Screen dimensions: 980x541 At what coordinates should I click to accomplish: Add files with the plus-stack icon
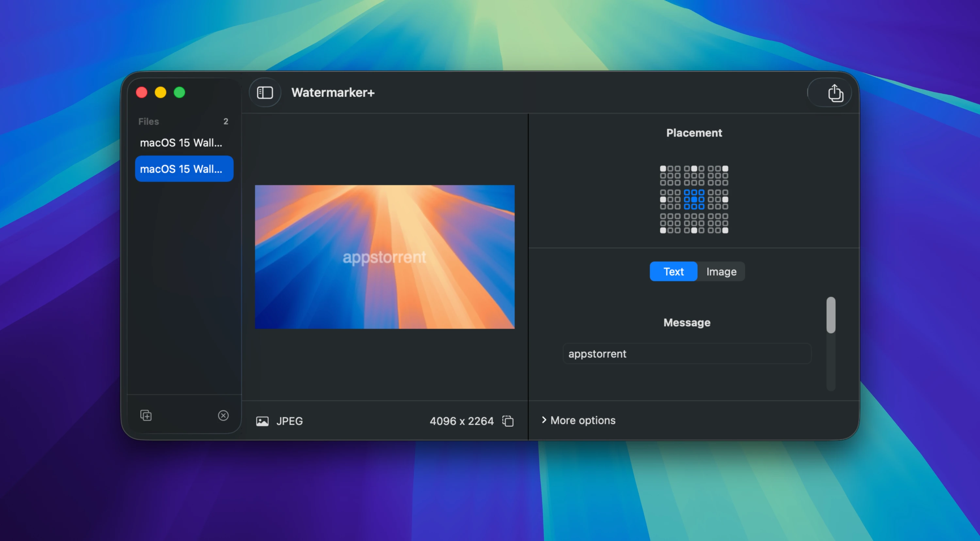[146, 415]
